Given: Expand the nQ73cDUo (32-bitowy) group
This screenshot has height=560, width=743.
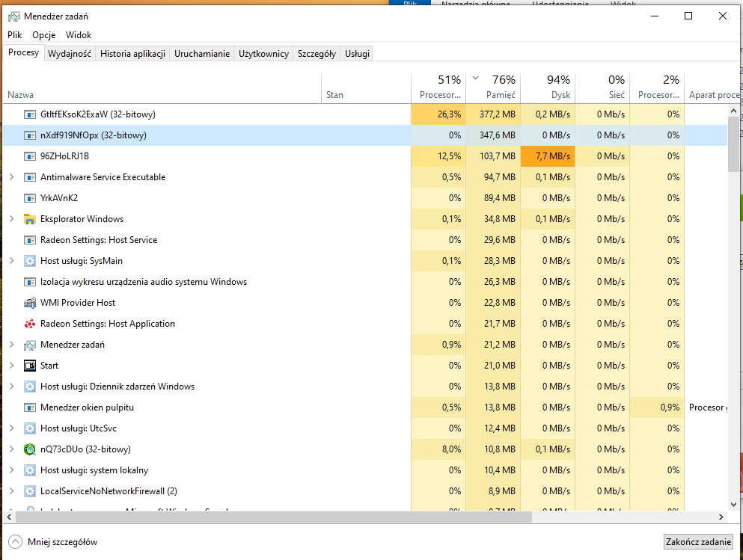Looking at the screenshot, I should tap(12, 449).
